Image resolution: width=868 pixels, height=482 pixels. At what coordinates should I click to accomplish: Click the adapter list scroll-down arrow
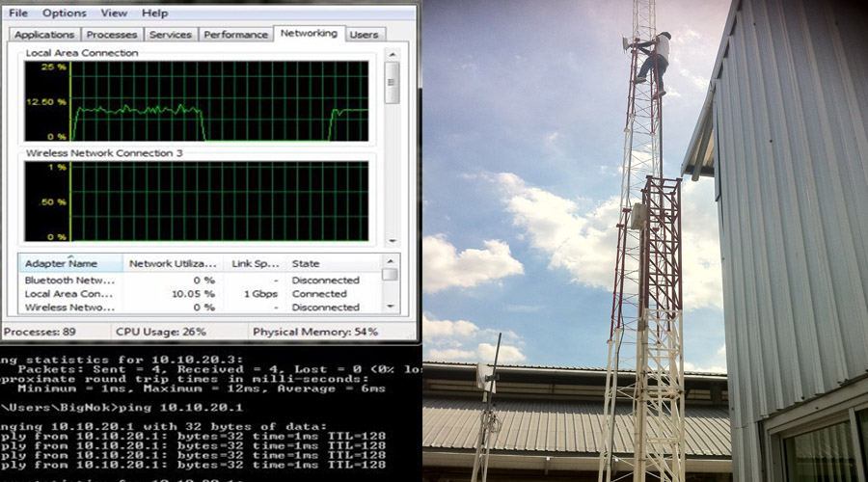[x=391, y=306]
